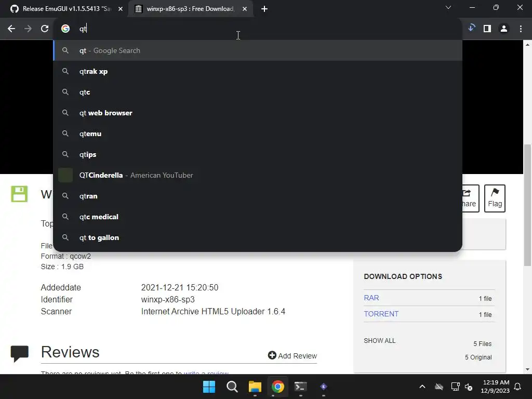This screenshot has width=532, height=399.
Task: Open a new browser tab
Action: (x=264, y=9)
